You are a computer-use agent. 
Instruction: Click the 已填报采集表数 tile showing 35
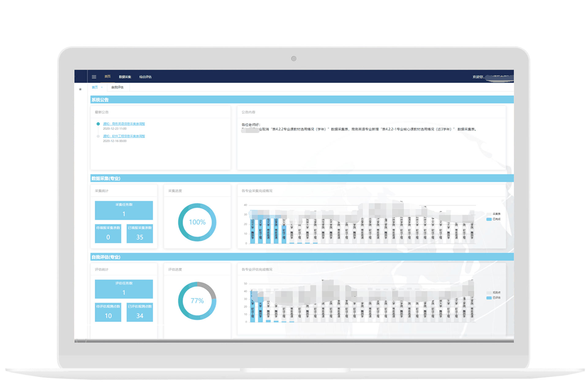click(x=140, y=234)
